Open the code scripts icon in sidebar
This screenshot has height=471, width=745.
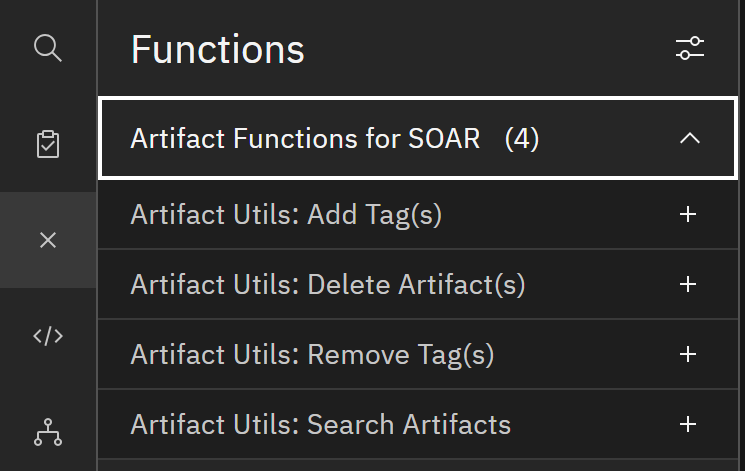[x=48, y=336]
